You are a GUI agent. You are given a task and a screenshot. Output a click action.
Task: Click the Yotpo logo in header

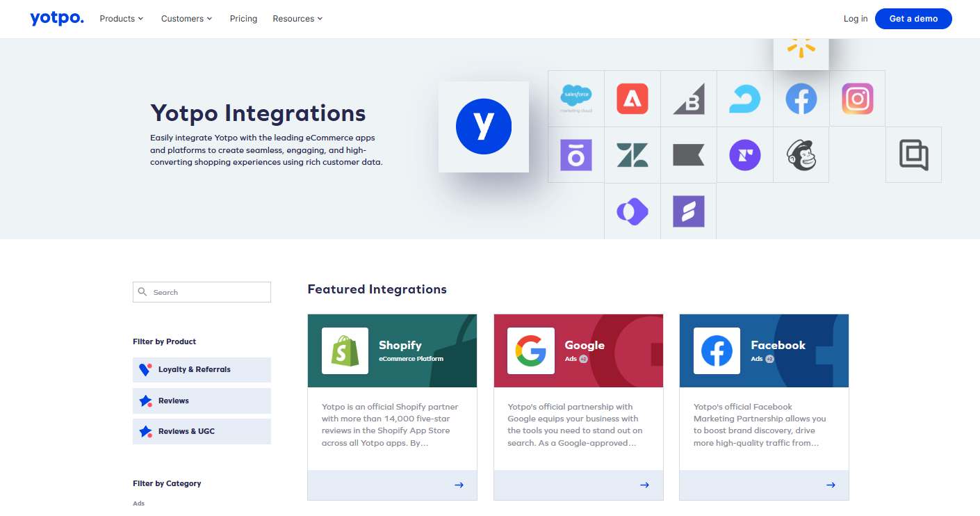coord(57,19)
